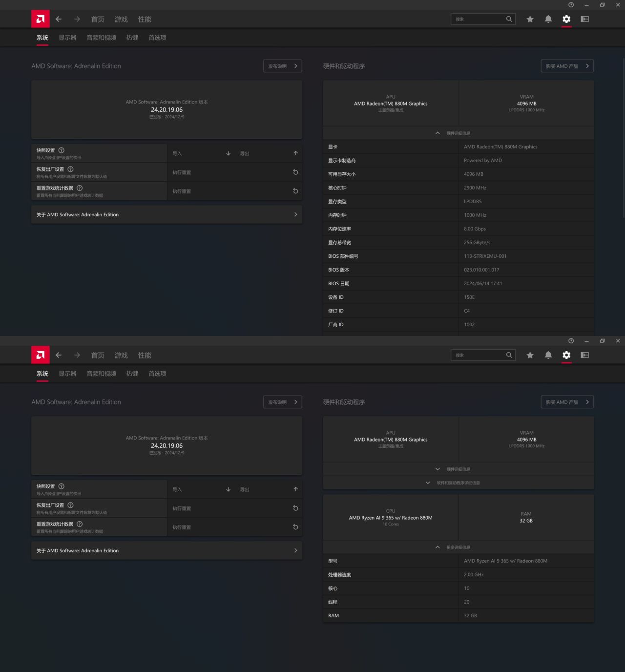Viewport: 625px width, 672px height.
Task: Open 关于 AMD Software row in the lower window
Action: tap(167, 550)
